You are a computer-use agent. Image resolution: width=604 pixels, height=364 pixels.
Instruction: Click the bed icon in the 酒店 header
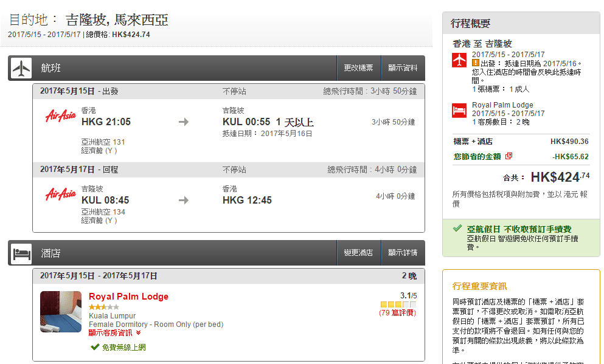click(x=21, y=253)
